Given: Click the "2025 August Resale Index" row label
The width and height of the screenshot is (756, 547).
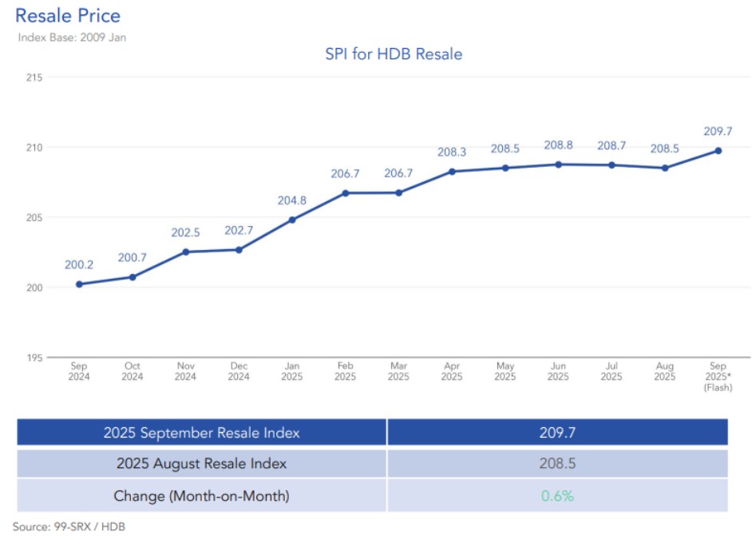Looking at the screenshot, I should 201,463.
